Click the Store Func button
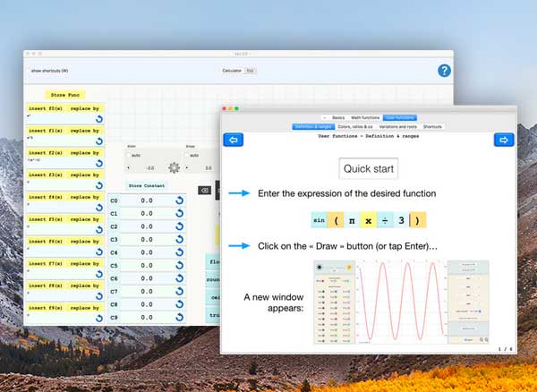Viewport: 537px width, 392px height. point(65,95)
